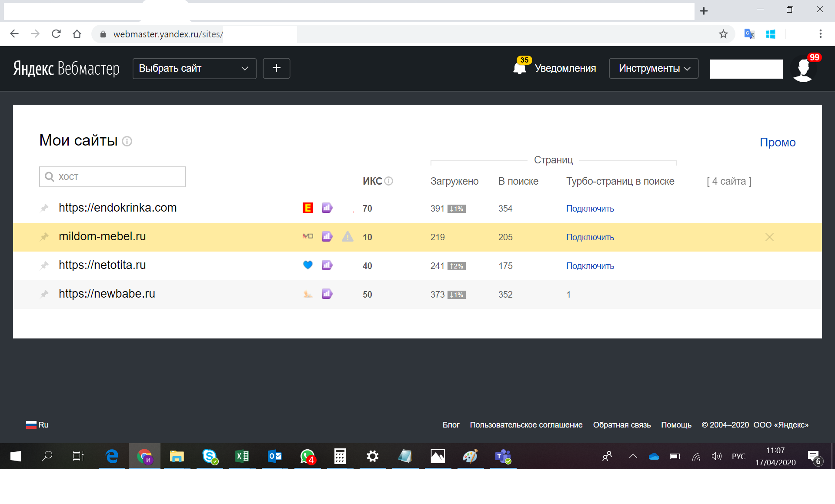The width and height of the screenshot is (835, 504).
Task: Open the Блог footer link
Action: [451, 425]
